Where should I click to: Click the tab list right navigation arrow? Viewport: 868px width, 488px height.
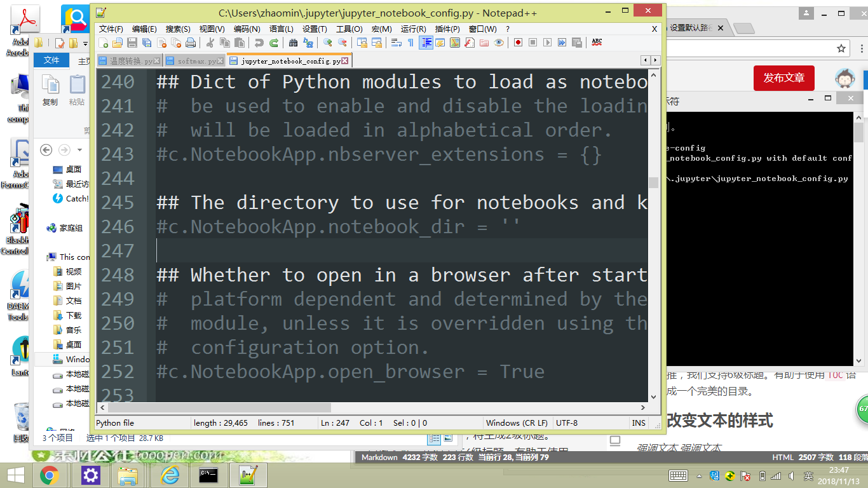tap(656, 60)
